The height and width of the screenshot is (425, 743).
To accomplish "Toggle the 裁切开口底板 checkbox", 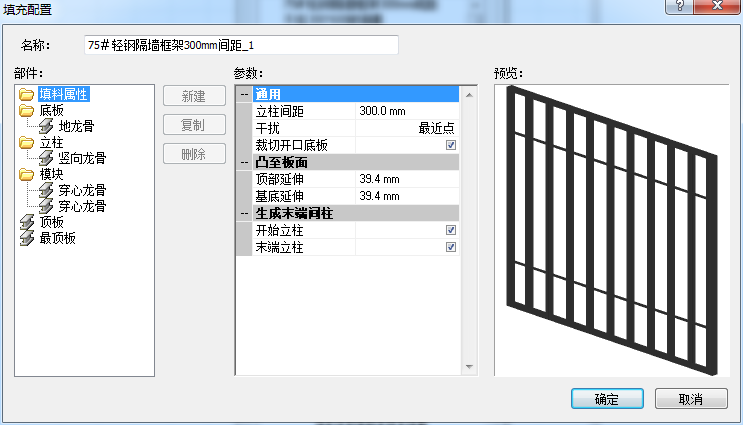I will pos(451,145).
